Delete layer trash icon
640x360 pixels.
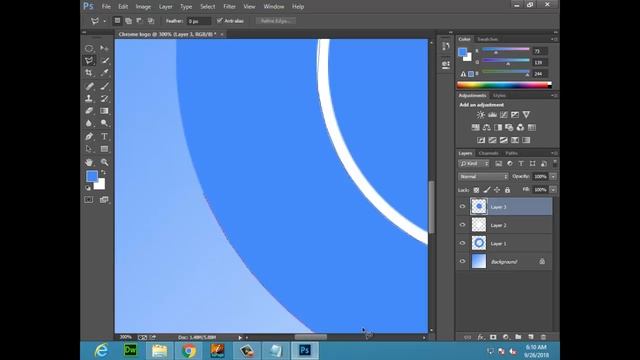click(543, 337)
